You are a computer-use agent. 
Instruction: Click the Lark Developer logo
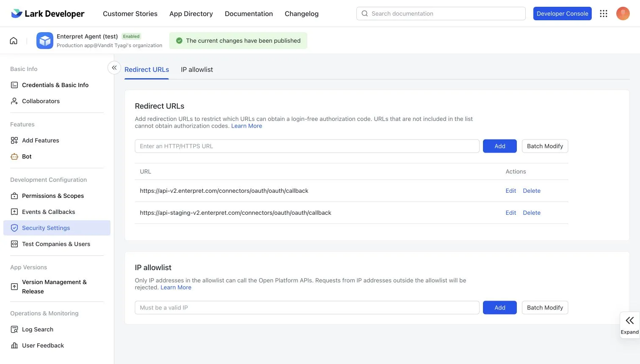47,14
